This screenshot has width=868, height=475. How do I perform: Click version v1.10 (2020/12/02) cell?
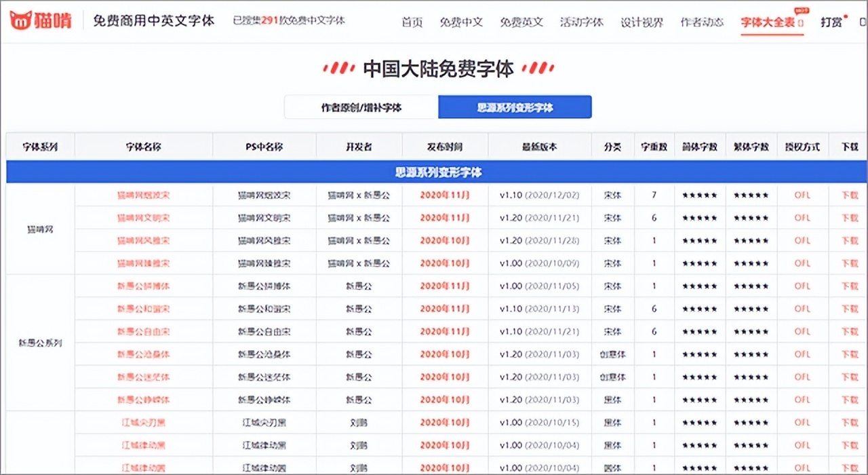tap(539, 195)
